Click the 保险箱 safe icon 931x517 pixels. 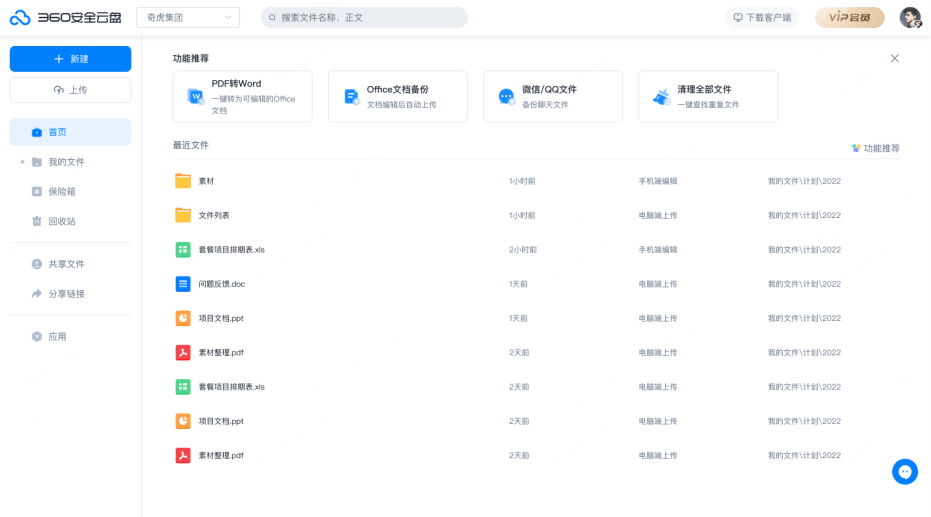coord(37,192)
